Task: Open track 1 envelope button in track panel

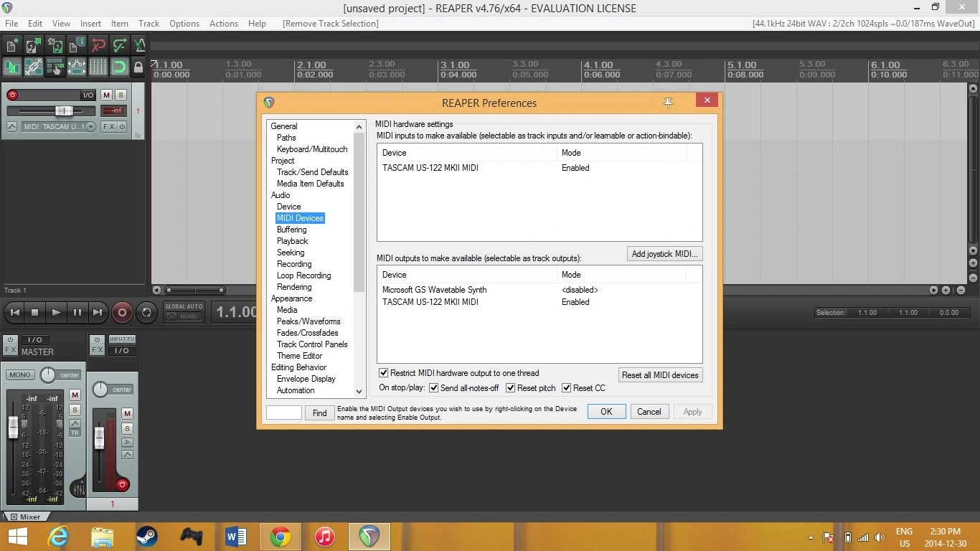Action: point(12,127)
